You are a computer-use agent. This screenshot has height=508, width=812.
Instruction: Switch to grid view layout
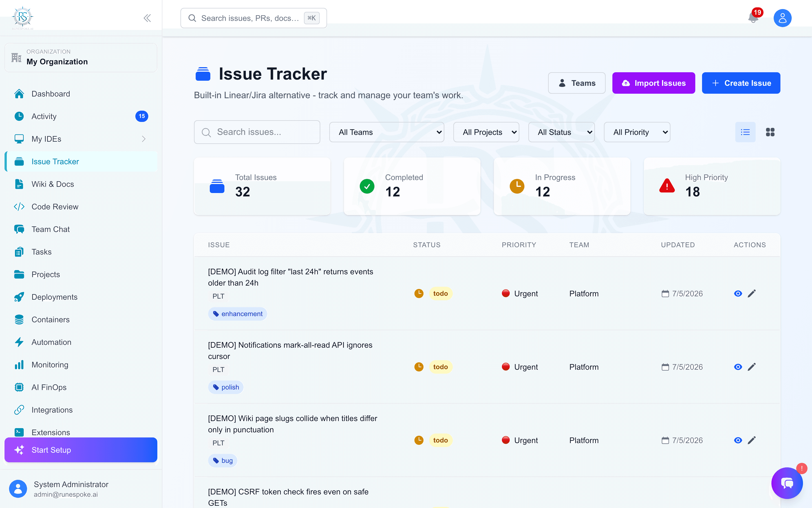[770, 132]
